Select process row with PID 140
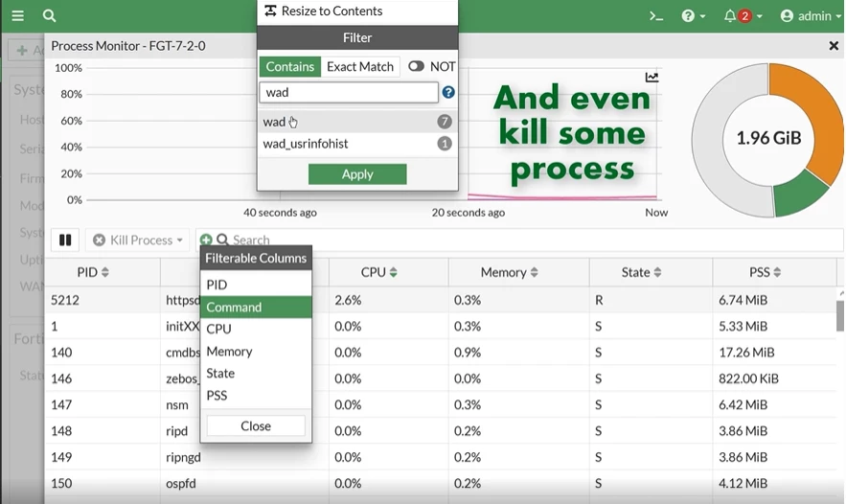 (x=441, y=353)
